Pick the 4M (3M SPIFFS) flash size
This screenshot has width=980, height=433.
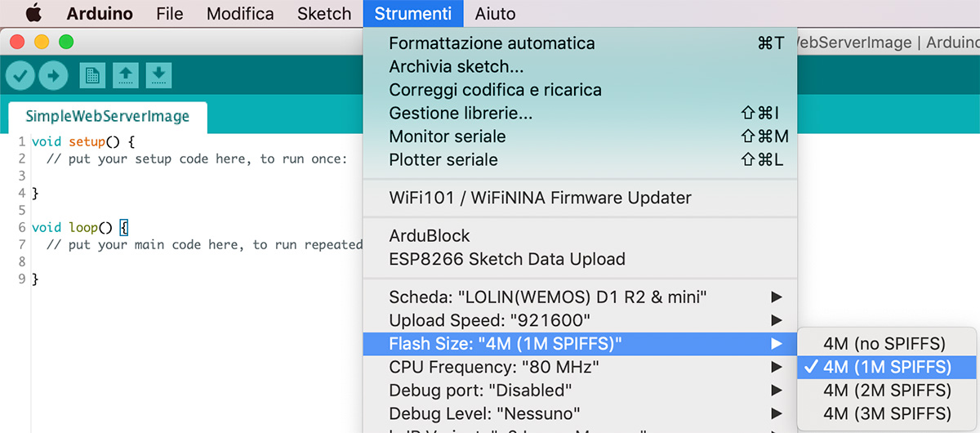885,413
